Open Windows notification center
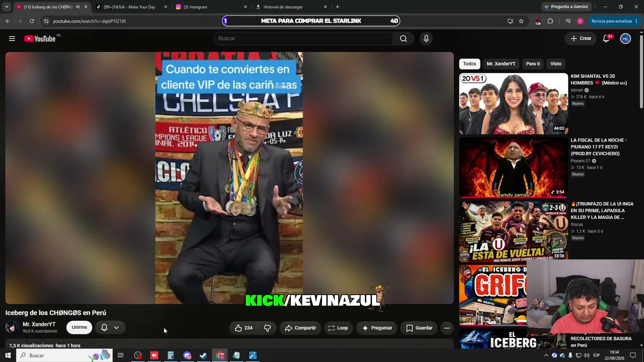The width and height of the screenshot is (644, 362). tap(633, 355)
